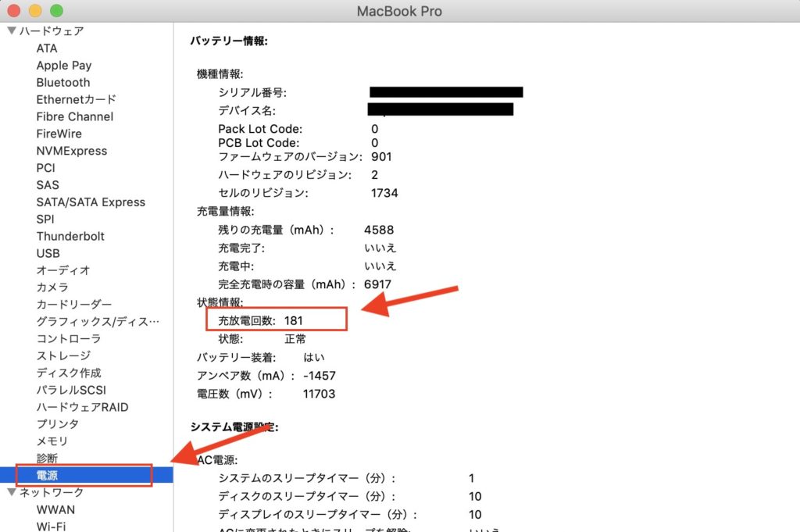800x532 pixels.
Task: Choose カメラ from the hardware list
Action: coord(52,287)
